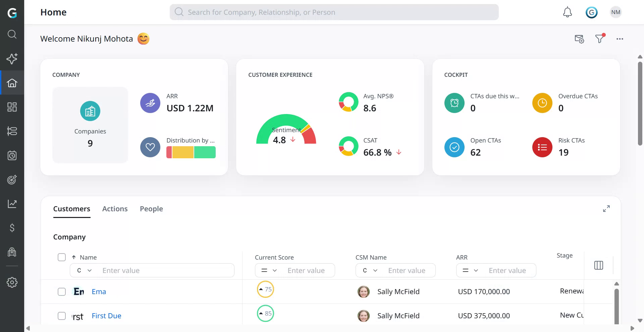Toggle the select-all checkbox in the Company table
The width and height of the screenshot is (644, 332).
click(62, 257)
